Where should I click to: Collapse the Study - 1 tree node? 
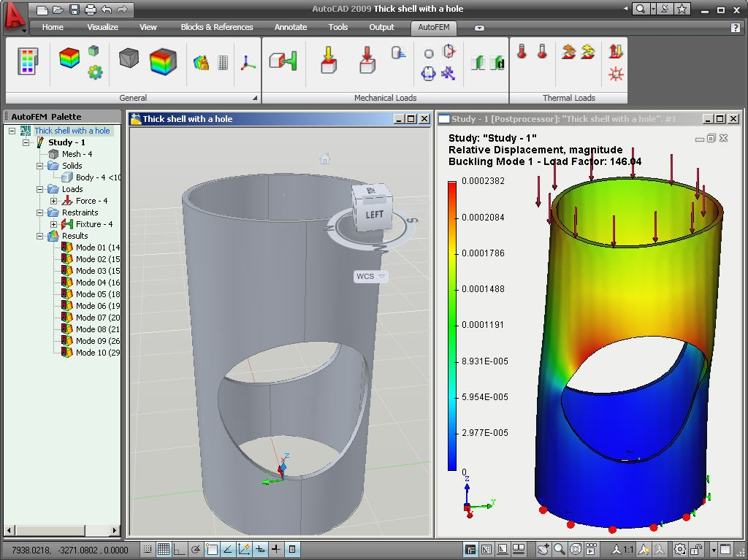point(26,142)
